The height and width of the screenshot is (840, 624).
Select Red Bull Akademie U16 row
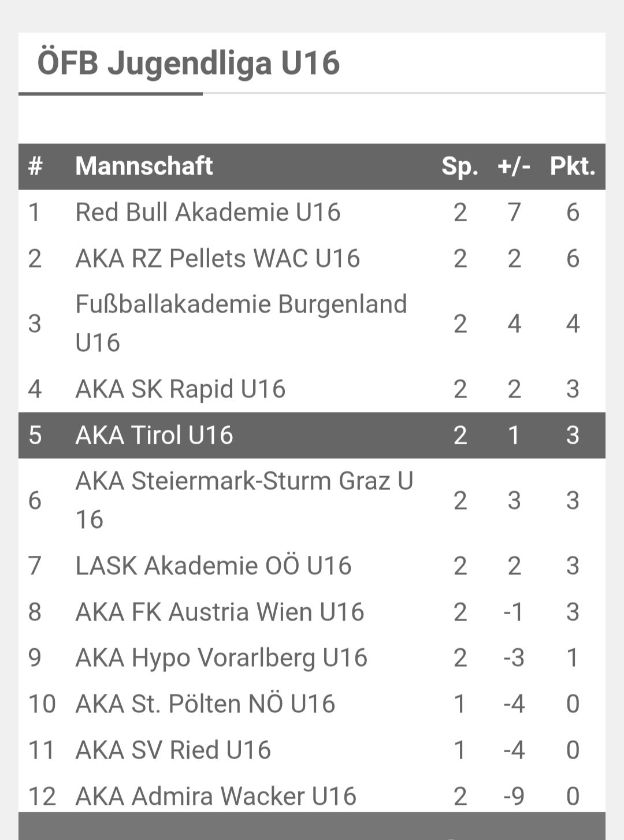pos(312,213)
